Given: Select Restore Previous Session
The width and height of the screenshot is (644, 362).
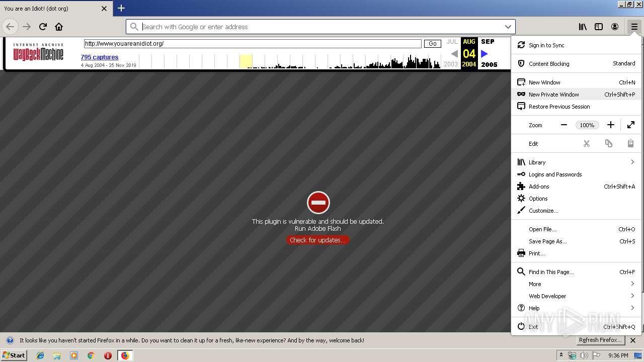Looking at the screenshot, I should (576, 107).
